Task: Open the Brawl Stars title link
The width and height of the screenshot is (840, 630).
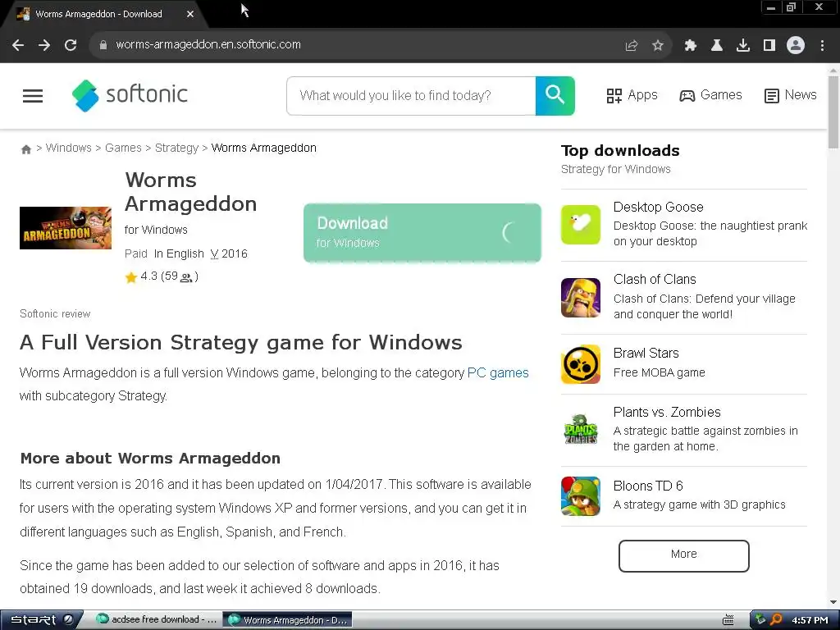Action: pos(646,353)
